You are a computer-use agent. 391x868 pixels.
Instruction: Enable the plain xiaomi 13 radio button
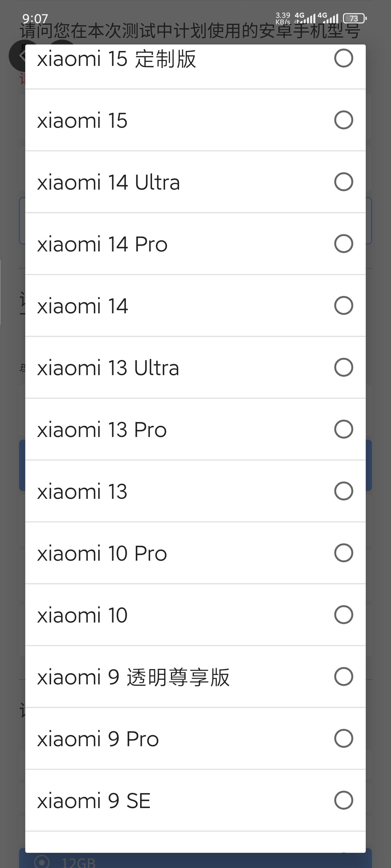click(343, 491)
